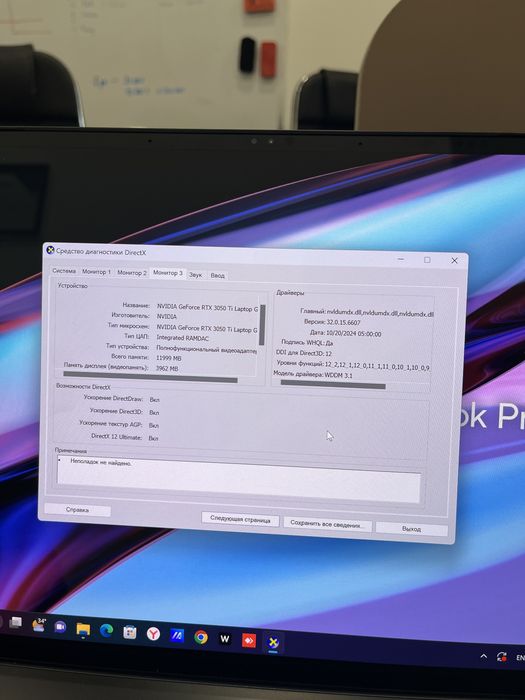This screenshot has width=525, height=700.
Task: Launch AnyDesk from the taskbar
Action: (x=249, y=640)
